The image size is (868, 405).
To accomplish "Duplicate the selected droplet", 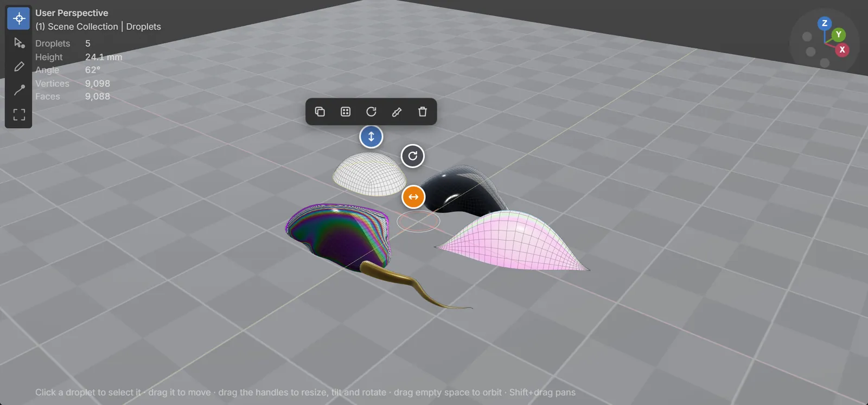I will tap(320, 112).
